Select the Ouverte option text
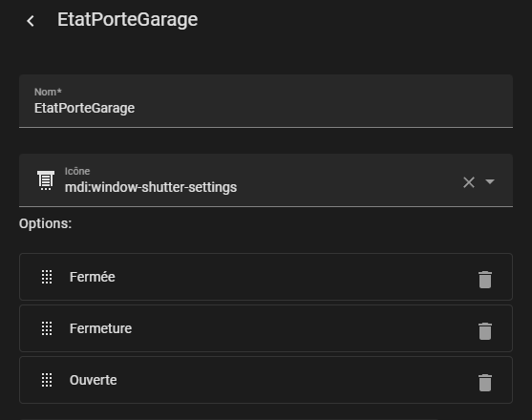The width and height of the screenshot is (532, 420). 94,380
